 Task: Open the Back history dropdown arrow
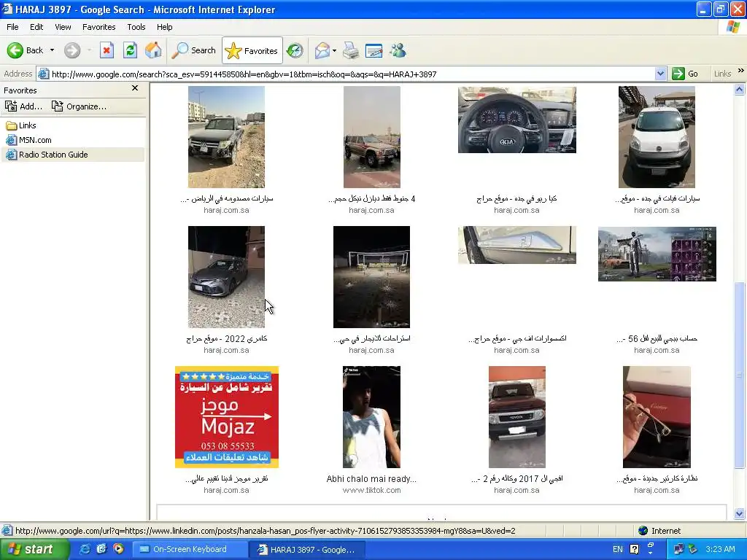click(52, 50)
